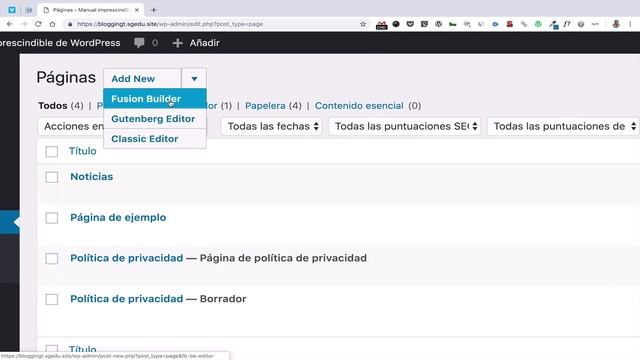Click the WordPress extension icon in toolbar
Image resolution: width=640 pixels, height=360 pixels.
pos(438,24)
